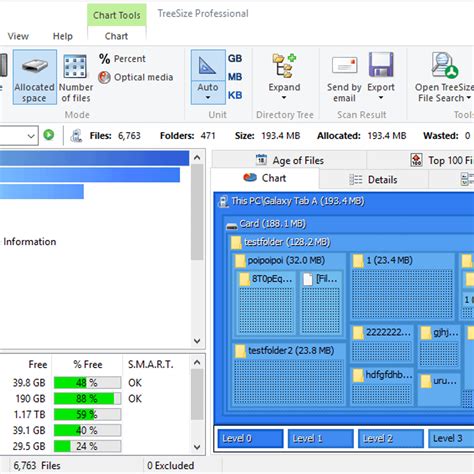Open the Auto unit dropdown arrow
The height and width of the screenshot is (474, 474).
pos(208,98)
